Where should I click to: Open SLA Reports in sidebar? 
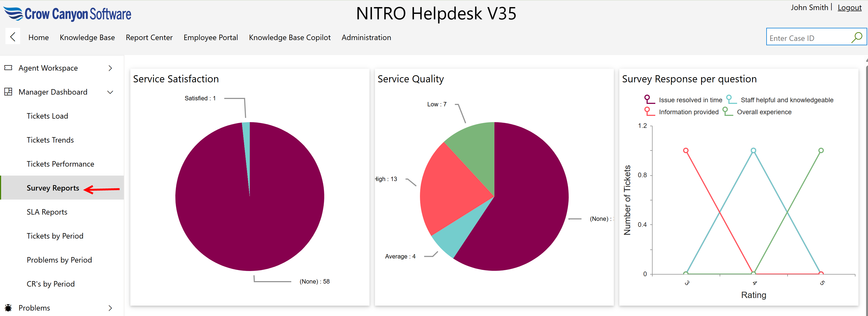pos(47,212)
